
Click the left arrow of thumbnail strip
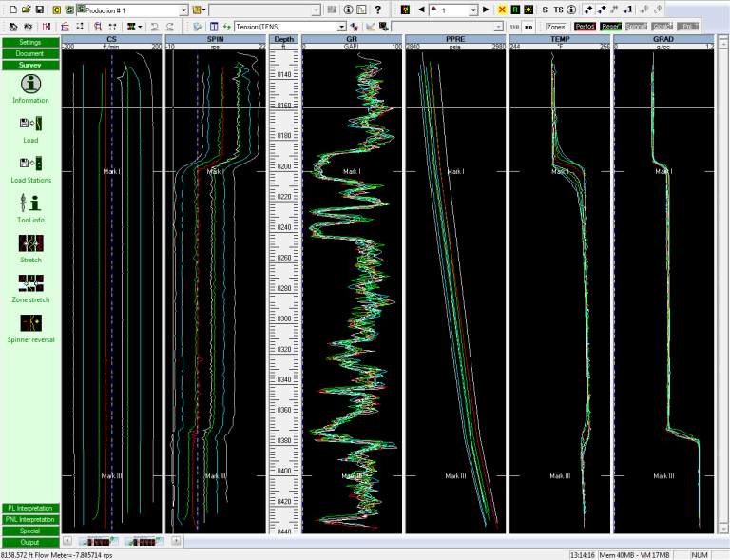[x=67, y=541]
